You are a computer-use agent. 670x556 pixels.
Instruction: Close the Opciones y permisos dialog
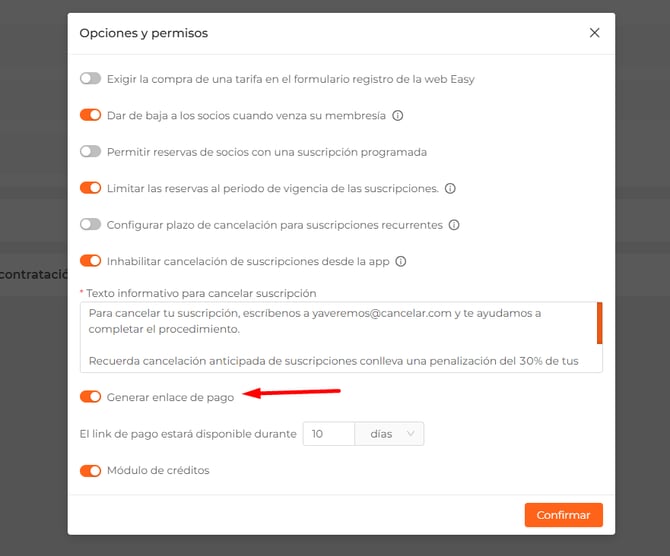click(x=595, y=33)
